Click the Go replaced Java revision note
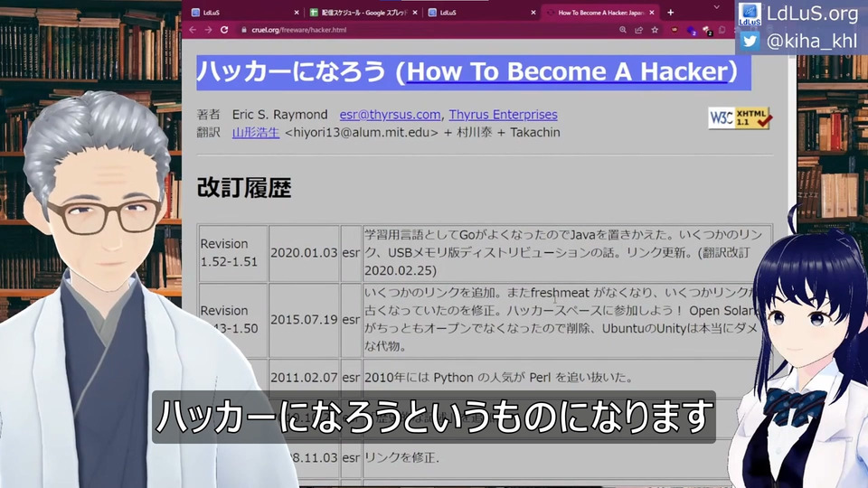Screen dimensions: 868x488 567,253
